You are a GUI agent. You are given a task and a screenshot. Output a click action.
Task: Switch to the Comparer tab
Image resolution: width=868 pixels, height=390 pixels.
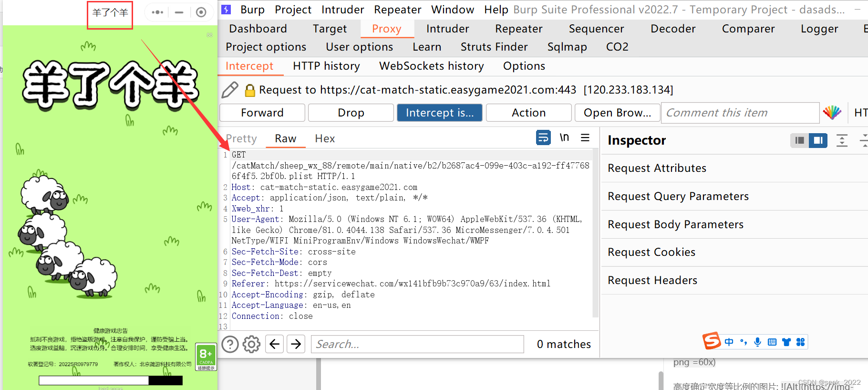point(748,29)
